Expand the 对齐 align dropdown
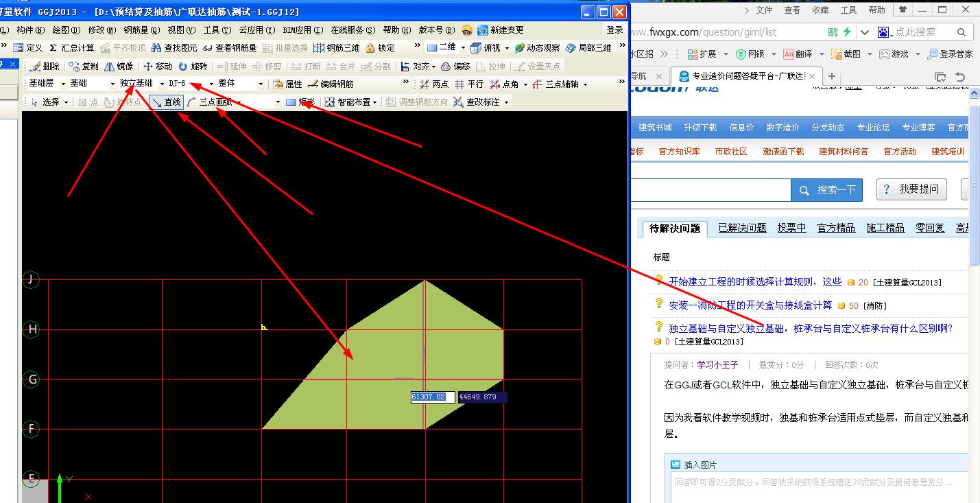Screen dimensions: 980x503 coord(433,67)
